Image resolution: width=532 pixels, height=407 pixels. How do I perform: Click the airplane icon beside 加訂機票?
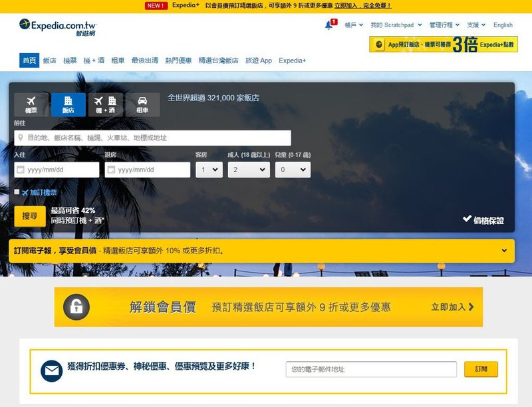point(25,193)
